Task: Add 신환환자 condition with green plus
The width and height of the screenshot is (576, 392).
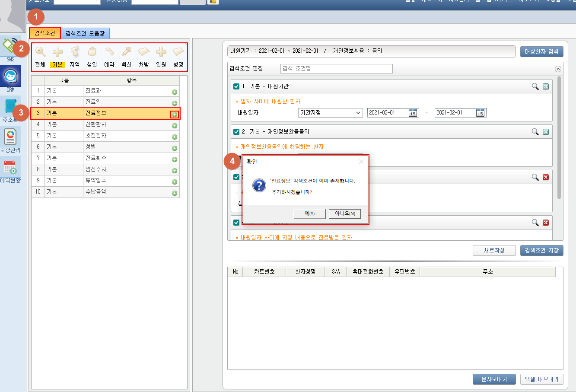Action: (175, 126)
